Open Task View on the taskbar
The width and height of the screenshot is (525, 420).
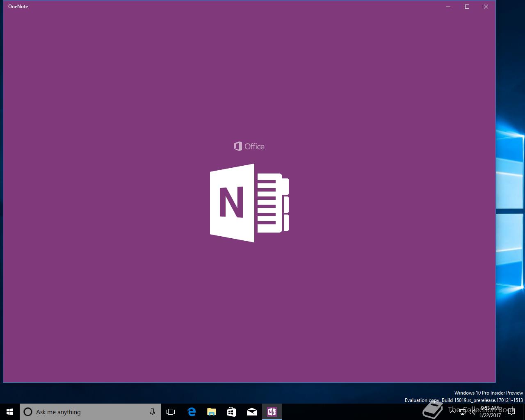[x=171, y=412]
